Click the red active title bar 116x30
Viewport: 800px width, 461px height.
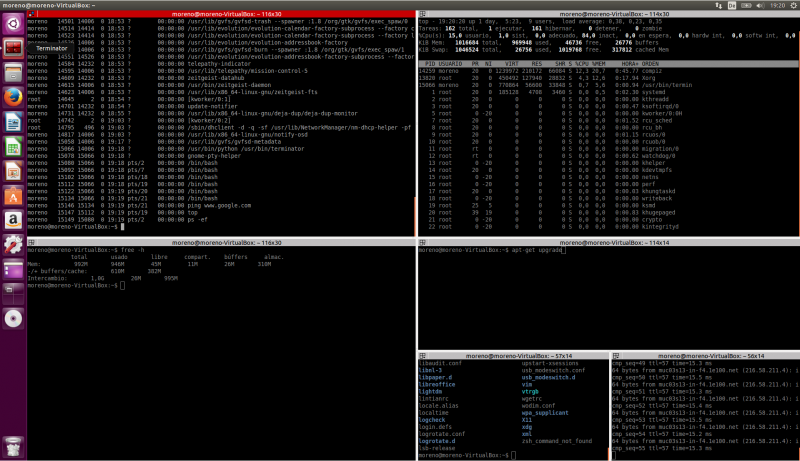221,14
